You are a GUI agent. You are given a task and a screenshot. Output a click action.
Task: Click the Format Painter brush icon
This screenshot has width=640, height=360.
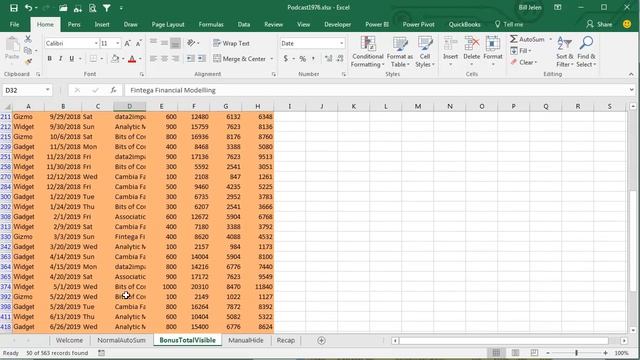point(28,62)
